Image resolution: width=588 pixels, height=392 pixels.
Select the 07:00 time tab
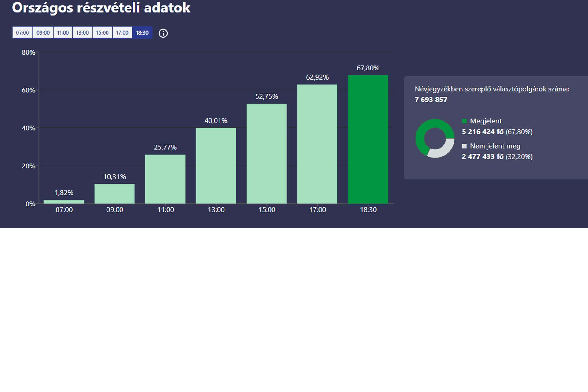(22, 33)
